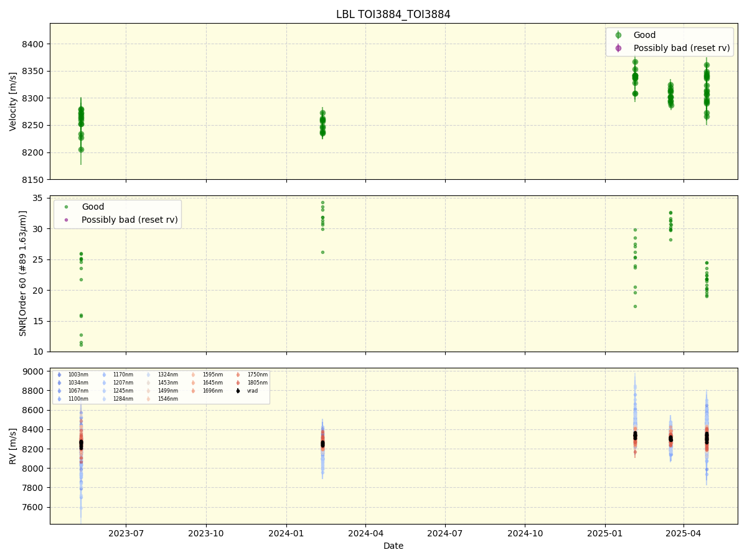This screenshot has height=560, width=747.
Task: Click the black vrad marker in the legend
Action: click(238, 391)
